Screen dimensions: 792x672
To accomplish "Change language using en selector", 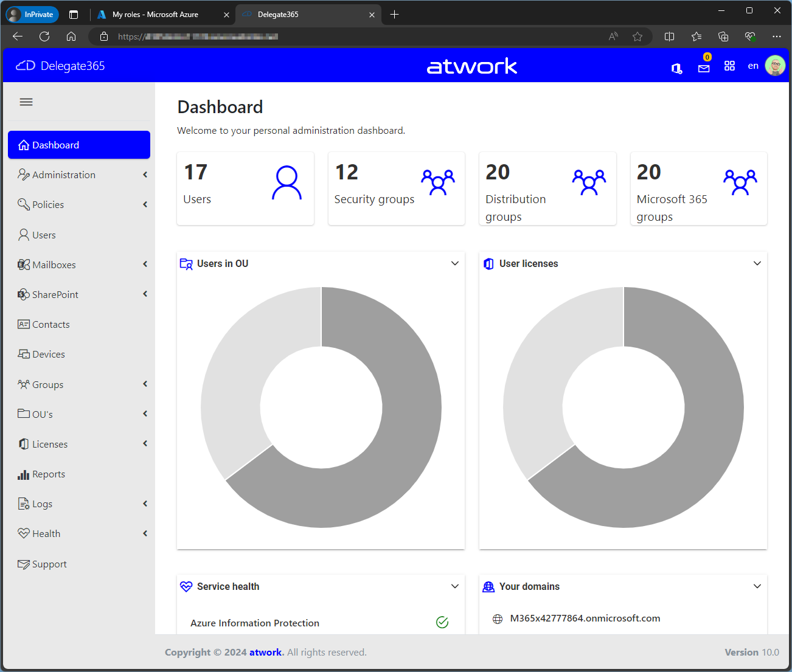I will click(x=752, y=66).
